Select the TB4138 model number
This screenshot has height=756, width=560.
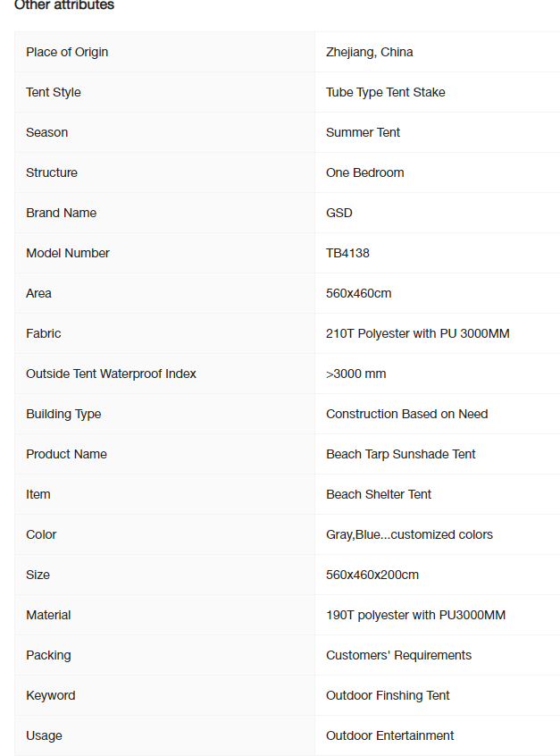coord(347,253)
